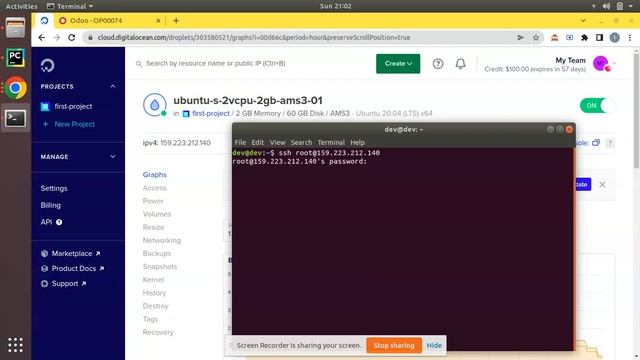This screenshot has width=640, height=360.
Task: Toggle Chrome side panel icon
Action: pyautogui.click(x=599, y=38)
